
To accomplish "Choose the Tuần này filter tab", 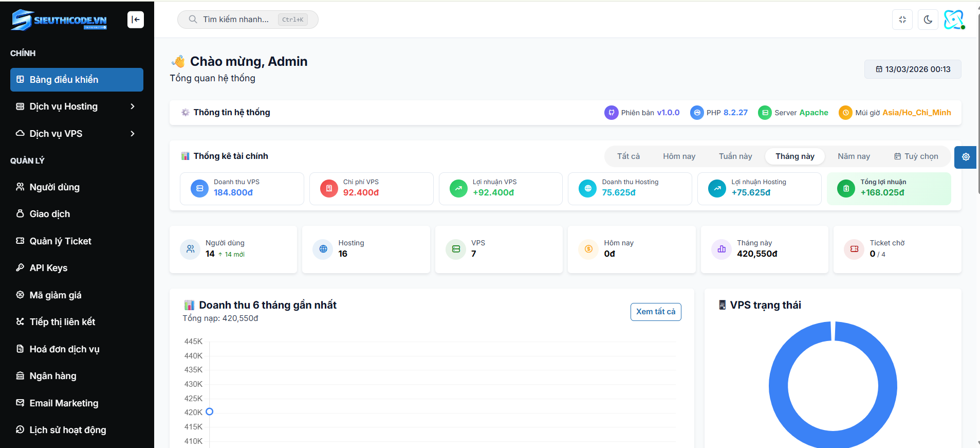I will click(735, 156).
